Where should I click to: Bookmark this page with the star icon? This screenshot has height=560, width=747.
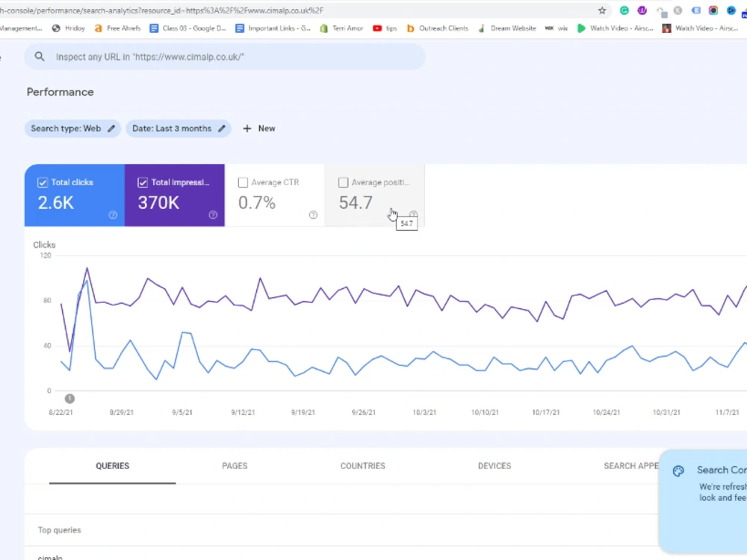tap(602, 10)
